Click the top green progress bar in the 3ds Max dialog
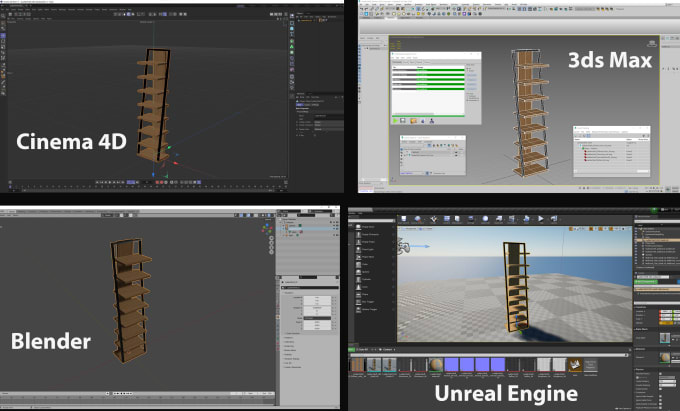The height and width of the screenshot is (411, 680). 440,70
